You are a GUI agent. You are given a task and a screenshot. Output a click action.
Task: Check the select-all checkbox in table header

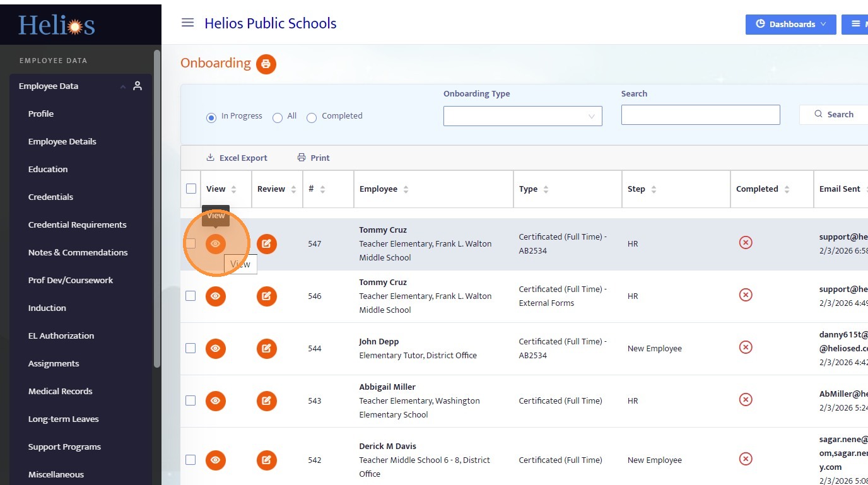point(191,189)
